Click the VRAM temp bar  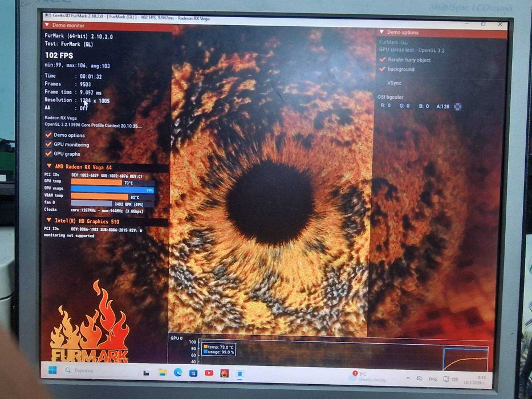tap(99, 197)
